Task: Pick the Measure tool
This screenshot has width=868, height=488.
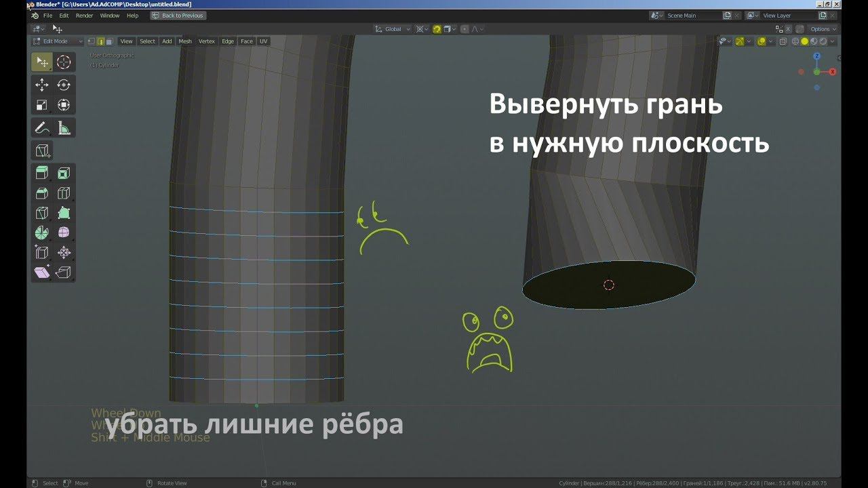Action: (64, 127)
